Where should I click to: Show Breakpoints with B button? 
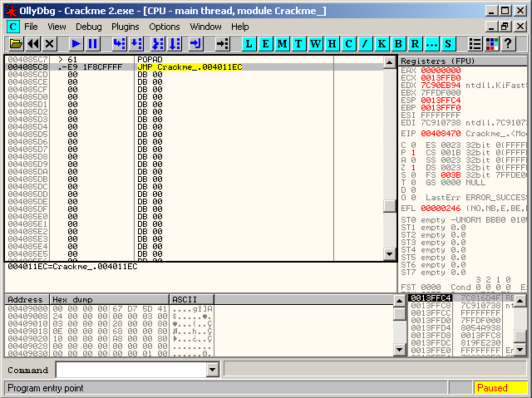pyautogui.click(x=398, y=44)
